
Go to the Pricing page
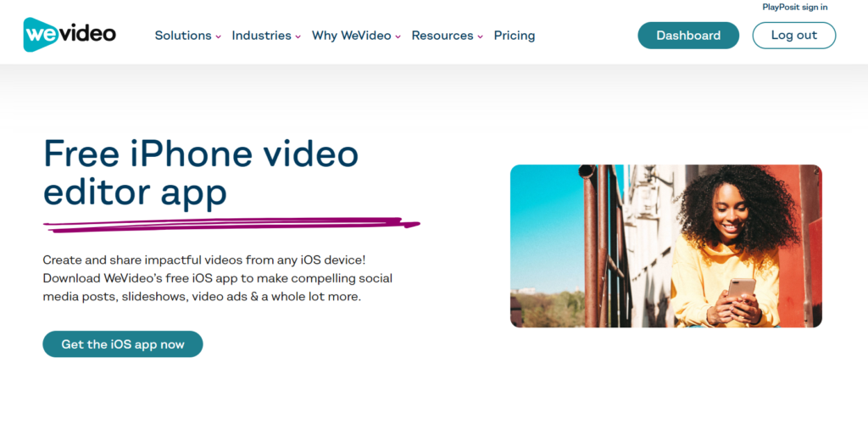pyautogui.click(x=515, y=36)
